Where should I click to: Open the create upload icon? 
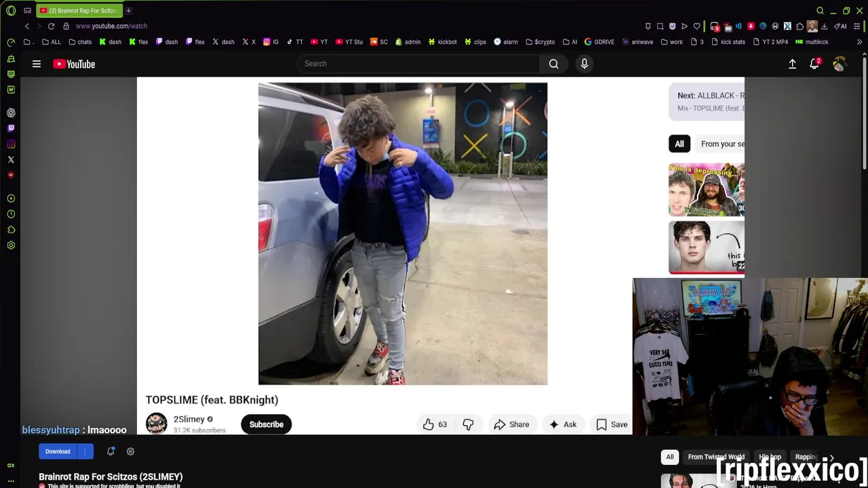(792, 64)
